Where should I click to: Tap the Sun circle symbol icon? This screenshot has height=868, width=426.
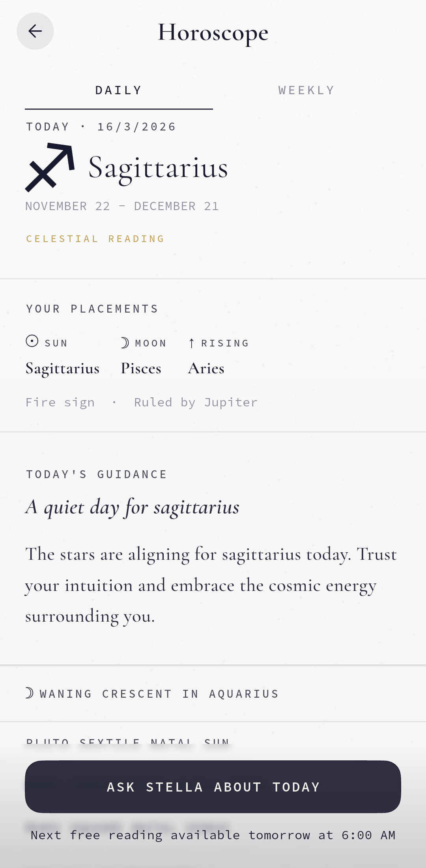tap(32, 341)
